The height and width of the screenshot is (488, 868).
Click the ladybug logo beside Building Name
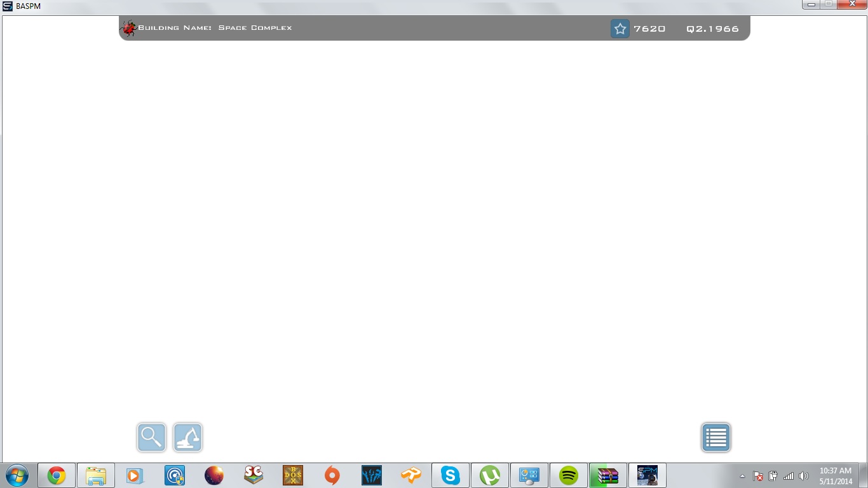(128, 28)
